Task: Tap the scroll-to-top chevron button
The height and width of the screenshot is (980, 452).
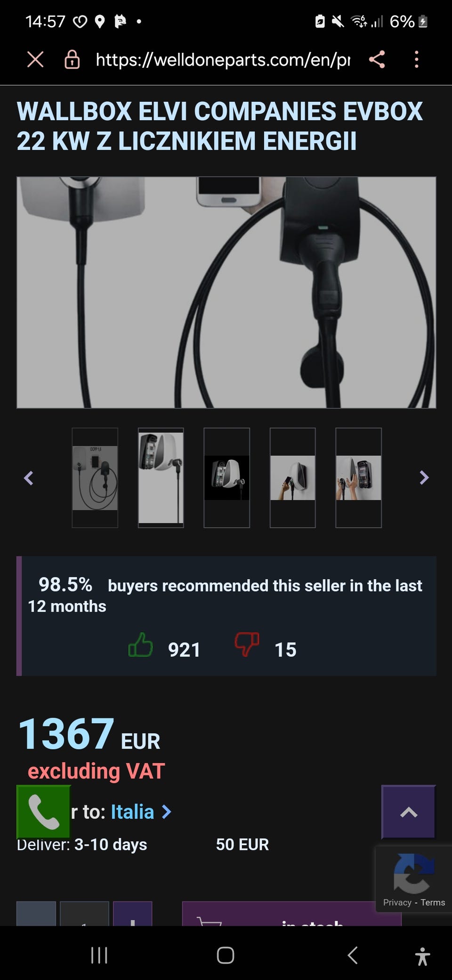Action: [408, 812]
